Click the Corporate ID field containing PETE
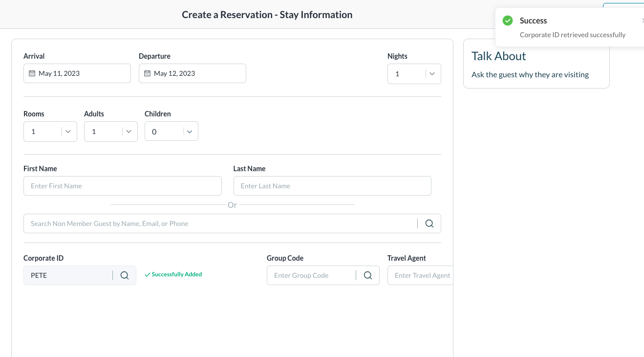This screenshot has height=357, width=644. (x=67, y=275)
